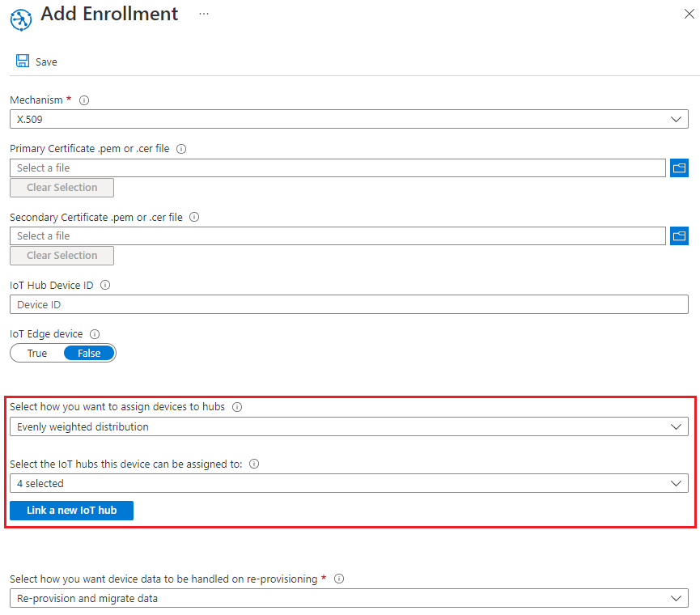Close the Add Enrollment panel
The height and width of the screenshot is (615, 700).
[x=689, y=14]
